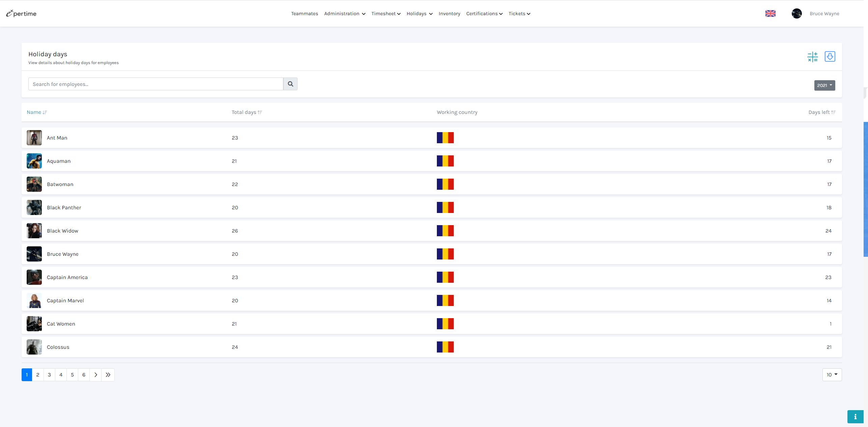
Task: Open the page size 10 dropdown
Action: tap(832, 375)
